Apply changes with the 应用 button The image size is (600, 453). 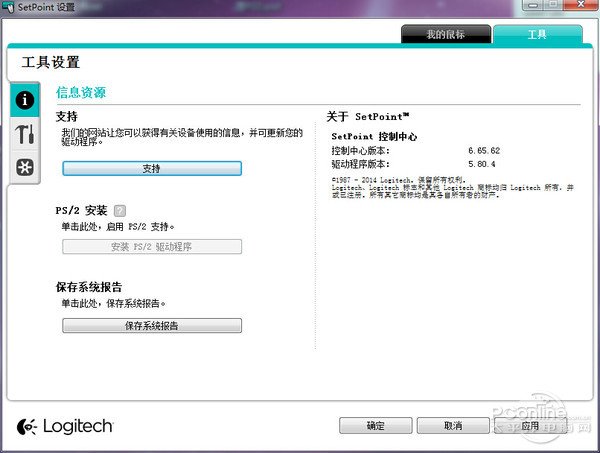click(530, 425)
